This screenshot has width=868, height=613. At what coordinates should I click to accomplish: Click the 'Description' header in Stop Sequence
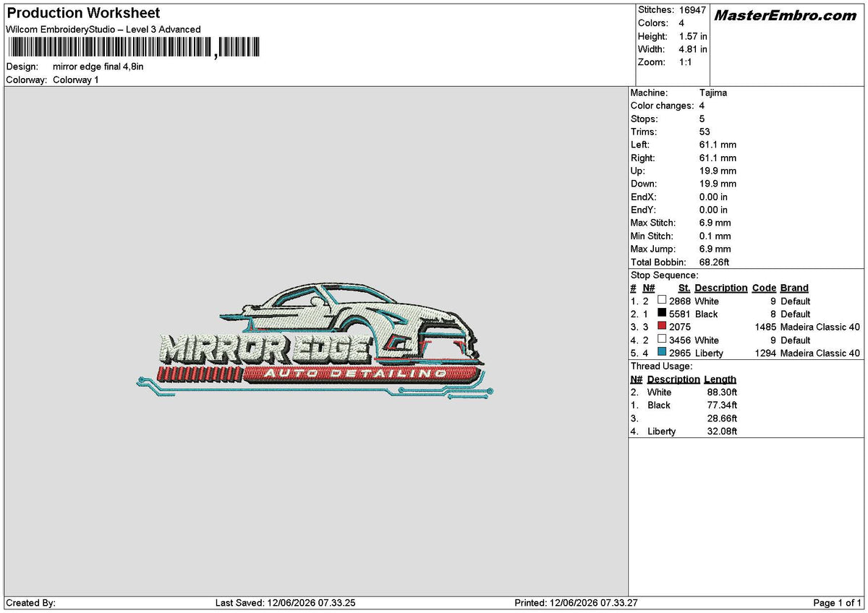(721, 288)
